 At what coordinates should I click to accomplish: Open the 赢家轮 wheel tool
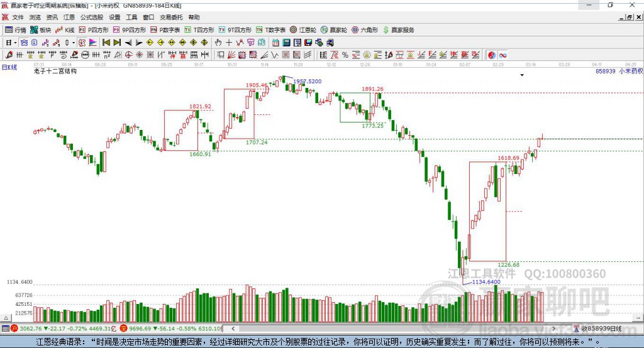[x=334, y=30]
